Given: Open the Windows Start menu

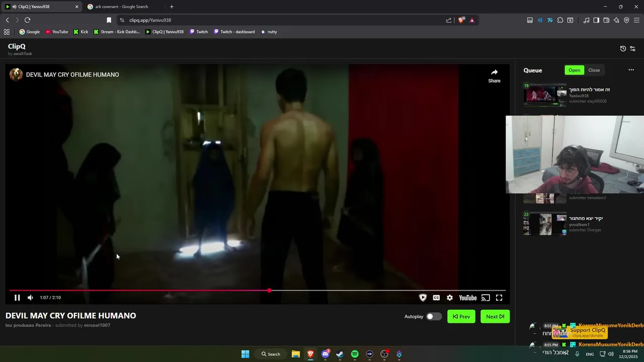Looking at the screenshot, I should pyautogui.click(x=245, y=354).
